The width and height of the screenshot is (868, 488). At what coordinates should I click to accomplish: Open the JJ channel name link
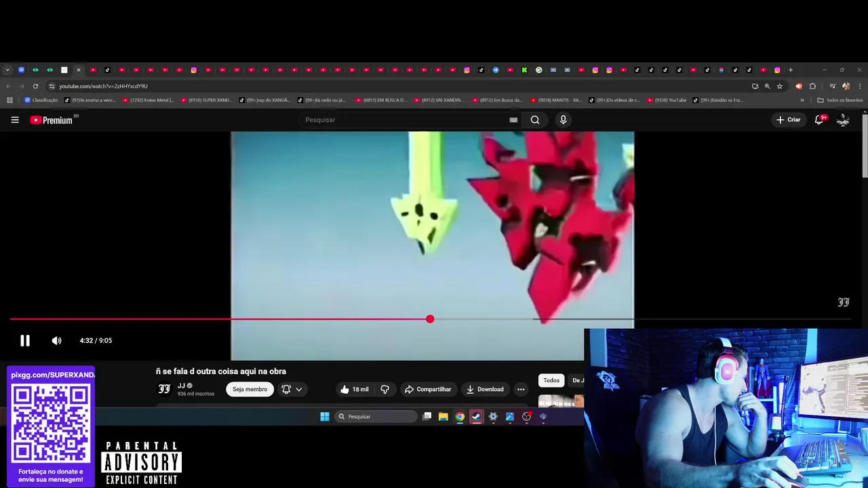tap(181, 386)
